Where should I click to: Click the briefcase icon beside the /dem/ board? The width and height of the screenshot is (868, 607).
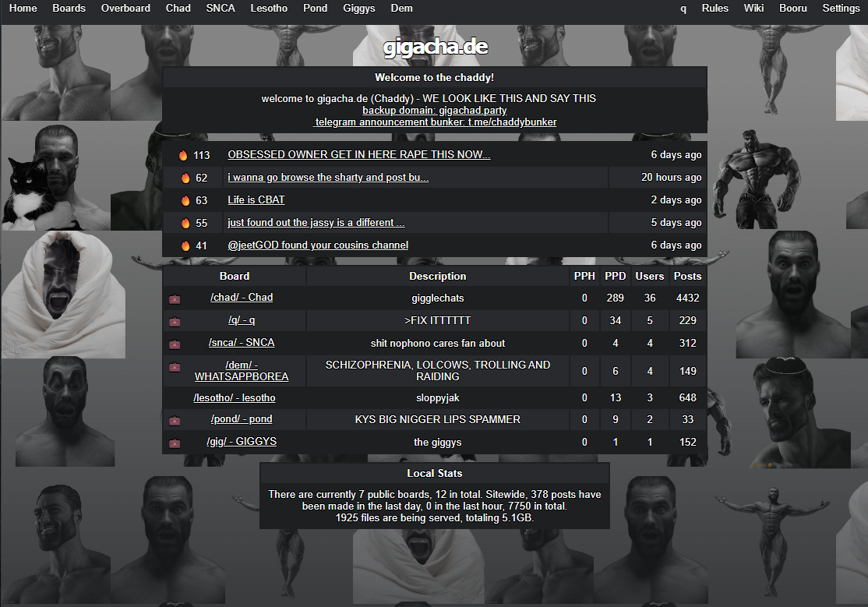(175, 367)
